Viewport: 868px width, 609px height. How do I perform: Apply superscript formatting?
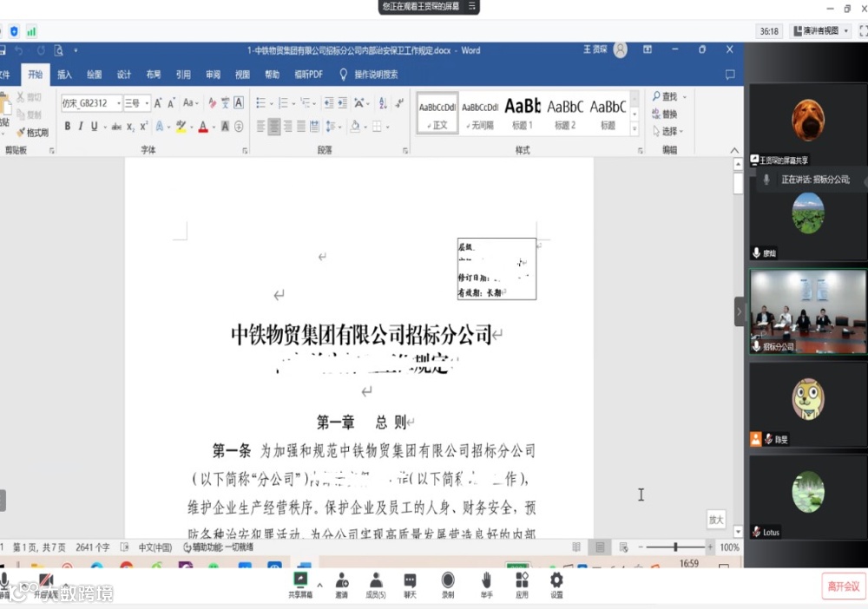tap(144, 127)
